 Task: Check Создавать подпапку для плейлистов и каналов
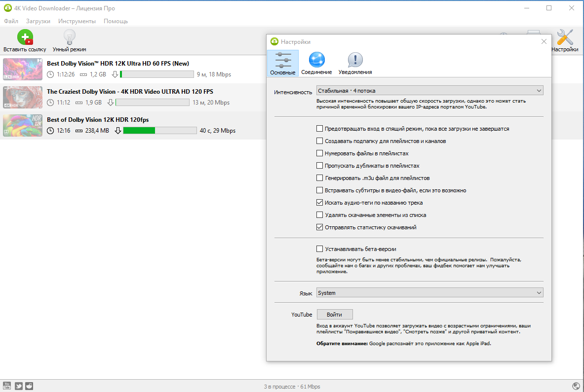pyautogui.click(x=319, y=141)
